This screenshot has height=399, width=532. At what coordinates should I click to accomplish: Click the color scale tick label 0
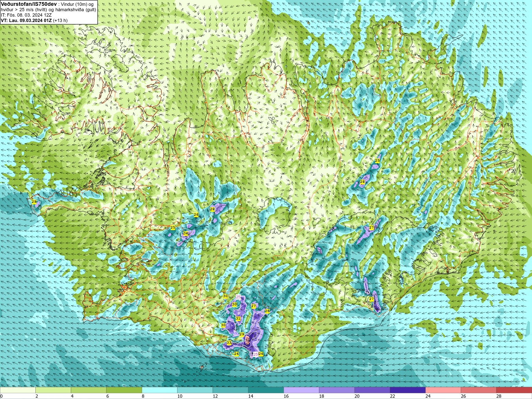click(1, 396)
